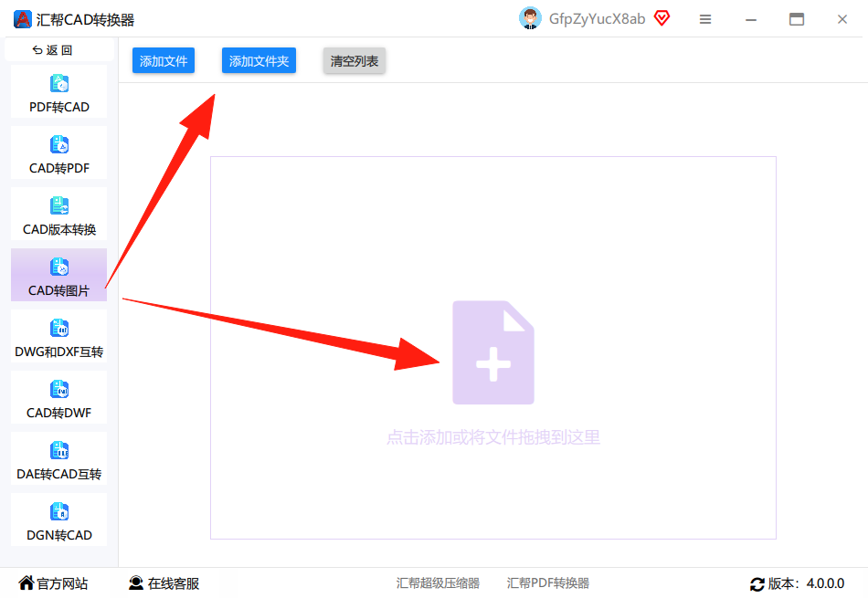
Task: Click the 汇帮CAD转换器 app logo
Action: coord(22,19)
